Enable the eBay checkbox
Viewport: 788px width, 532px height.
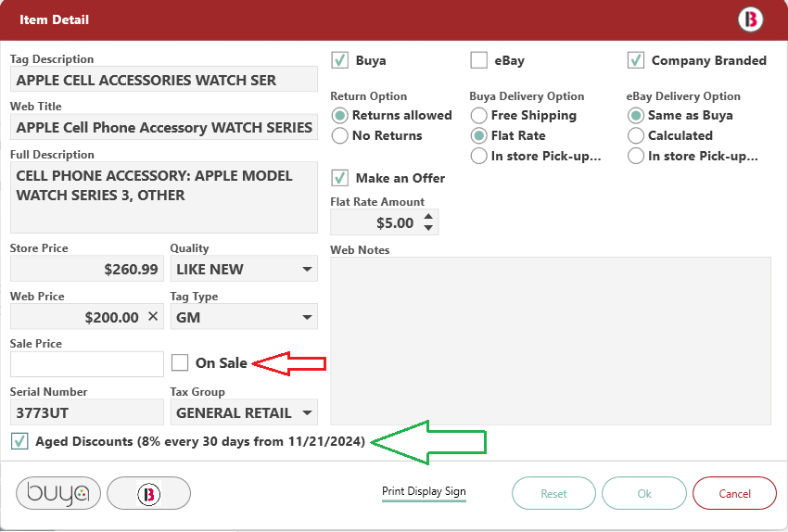479,60
